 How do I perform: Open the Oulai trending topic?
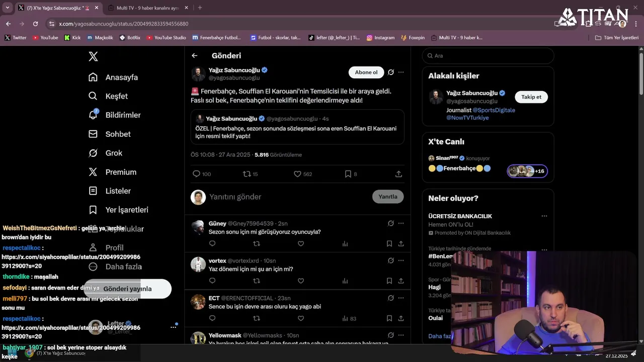[x=436, y=318]
